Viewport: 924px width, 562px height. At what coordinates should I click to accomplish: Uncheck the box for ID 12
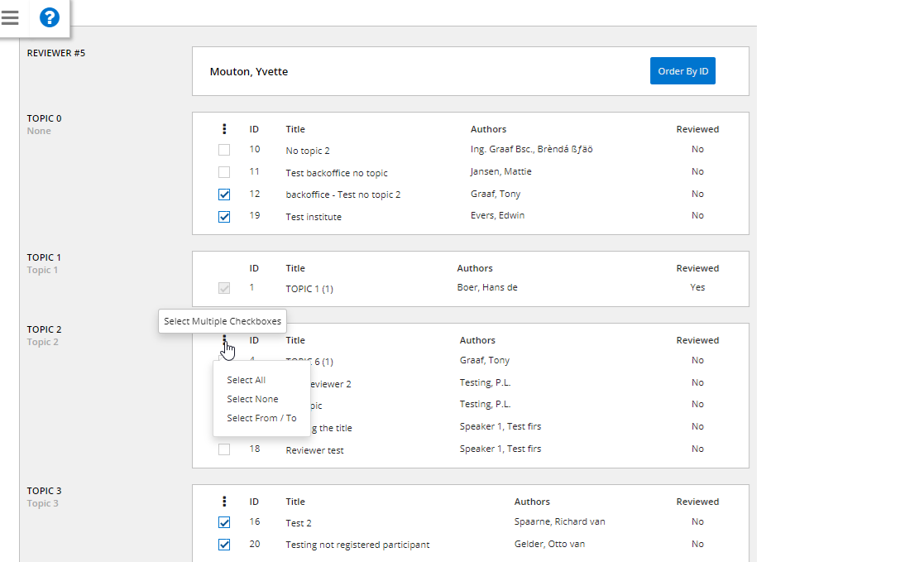tap(224, 195)
